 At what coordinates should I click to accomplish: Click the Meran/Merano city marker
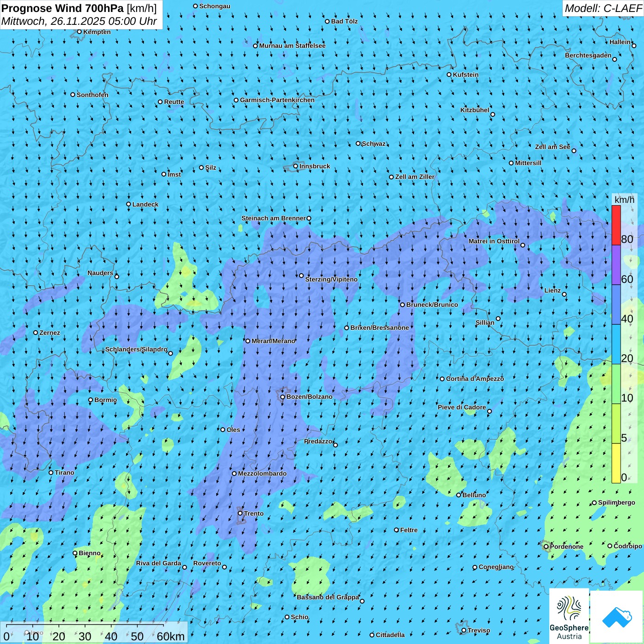coord(248,341)
